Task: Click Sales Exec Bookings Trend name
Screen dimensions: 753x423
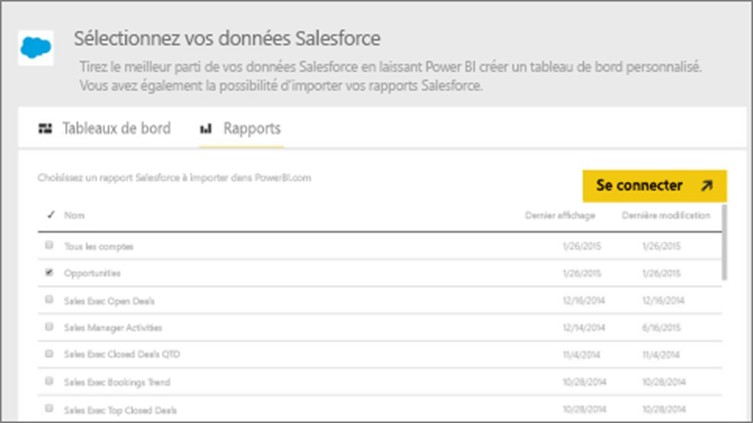Action: tap(117, 382)
